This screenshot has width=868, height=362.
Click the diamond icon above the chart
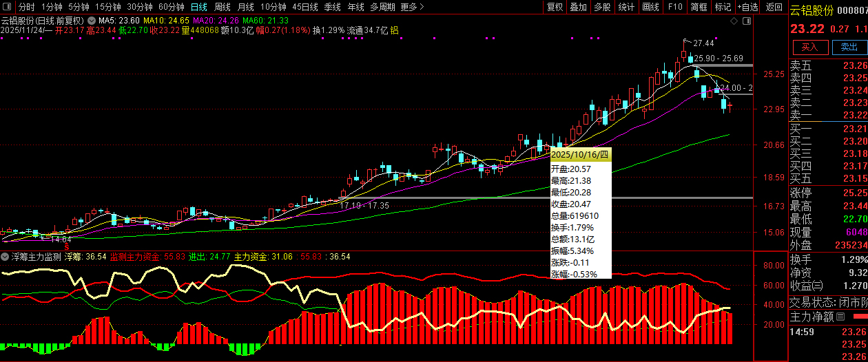point(733,21)
